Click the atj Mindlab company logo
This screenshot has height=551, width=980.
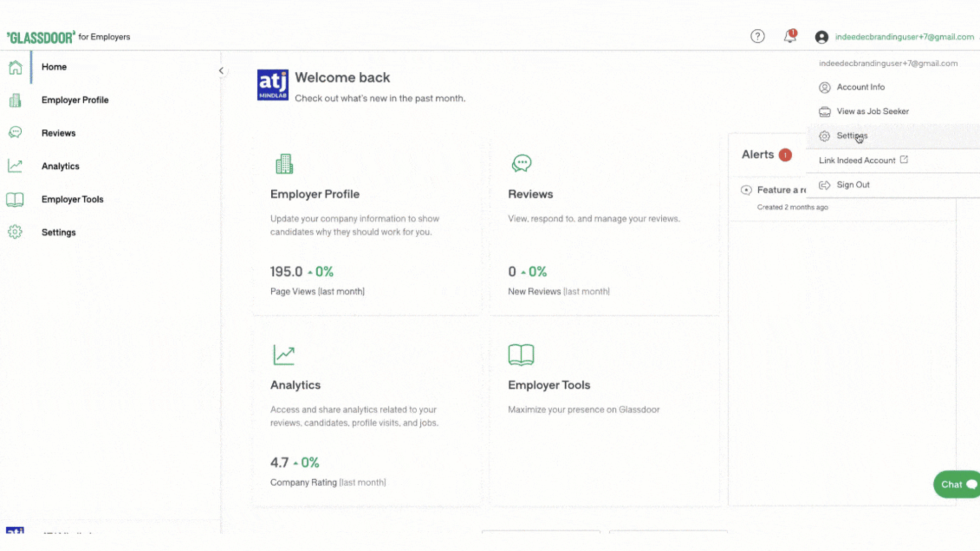pyautogui.click(x=273, y=85)
